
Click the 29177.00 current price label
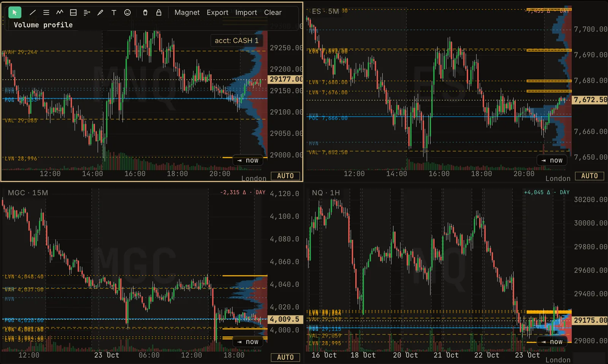coord(286,79)
